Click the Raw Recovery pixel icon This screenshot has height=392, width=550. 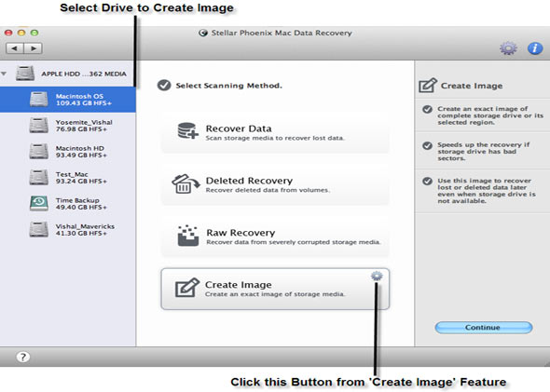[x=188, y=236]
